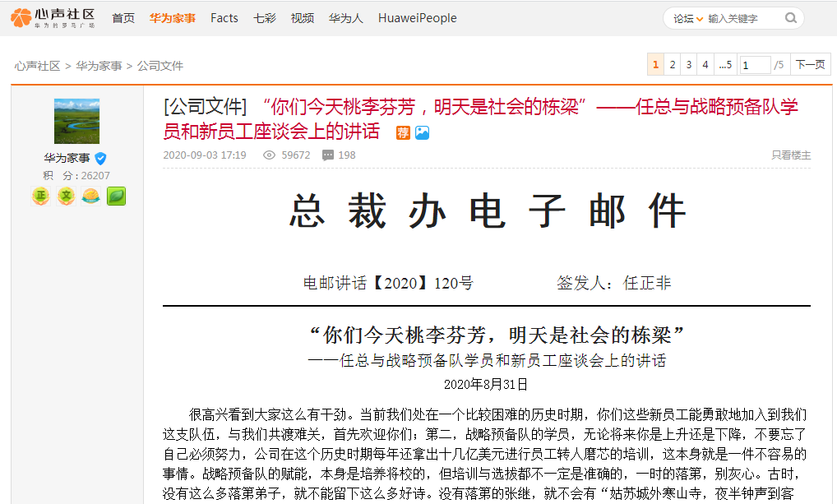
Task: Click the comment bubble icon
Action: coord(328,155)
